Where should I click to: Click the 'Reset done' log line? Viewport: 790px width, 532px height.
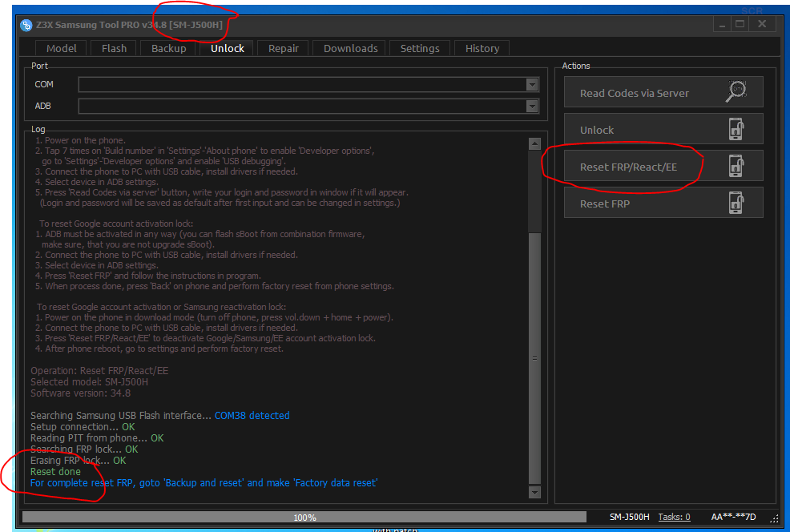[55, 472]
